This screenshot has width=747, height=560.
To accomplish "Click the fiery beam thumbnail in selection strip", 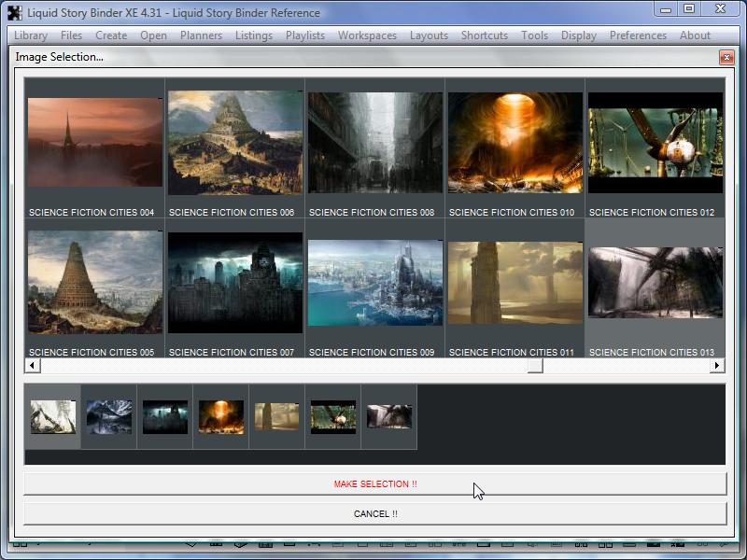I will click(x=220, y=416).
